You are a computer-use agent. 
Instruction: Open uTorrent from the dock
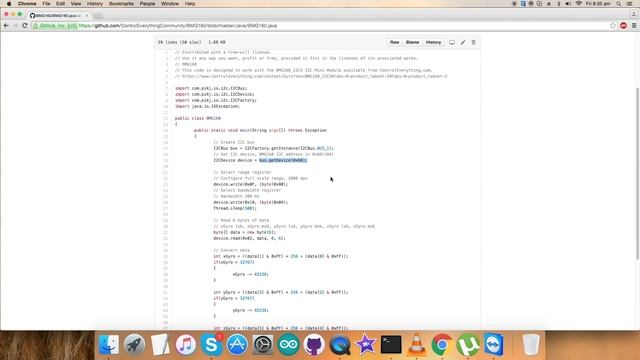[468, 344]
